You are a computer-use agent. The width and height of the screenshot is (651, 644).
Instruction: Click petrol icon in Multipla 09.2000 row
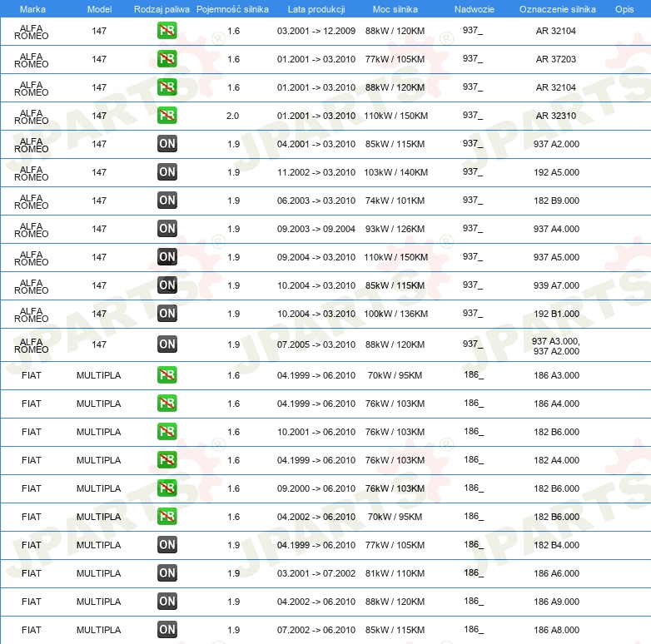coord(166,488)
